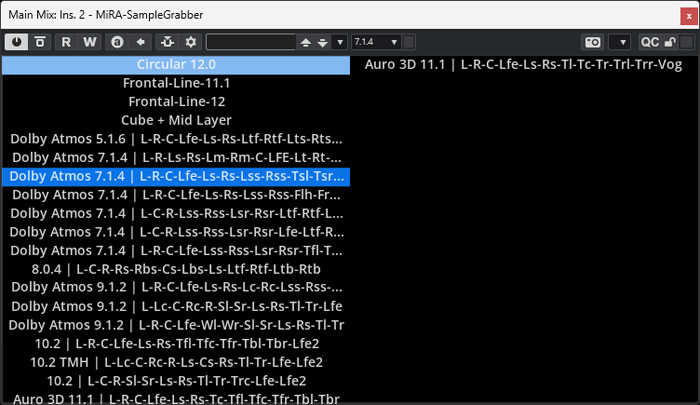Image resolution: width=700 pixels, height=405 pixels.
Task: Select Auro 3D 11.1 row with Tc-Tfl-Tfc
Action: (176, 397)
